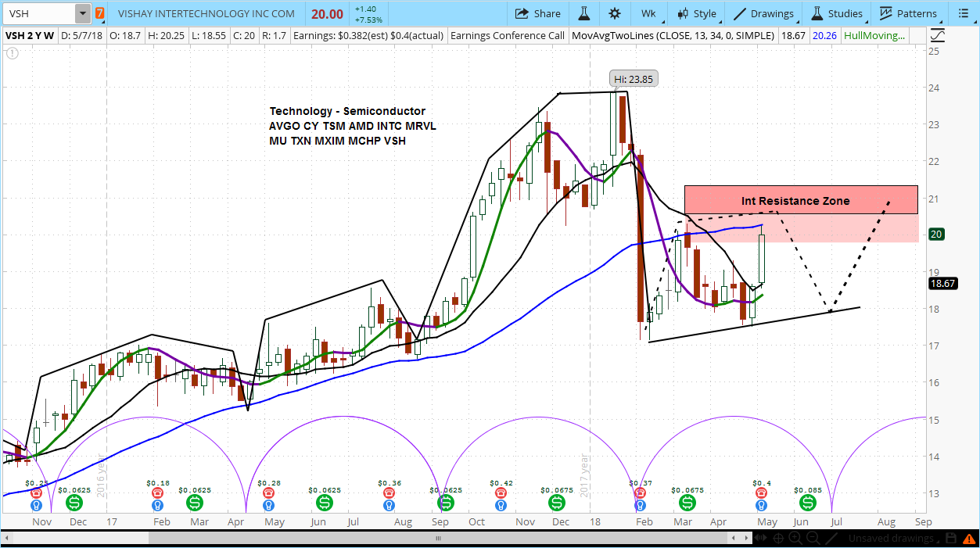
Task: Click the red earnings icon labeled $0.36
Action: point(389,493)
